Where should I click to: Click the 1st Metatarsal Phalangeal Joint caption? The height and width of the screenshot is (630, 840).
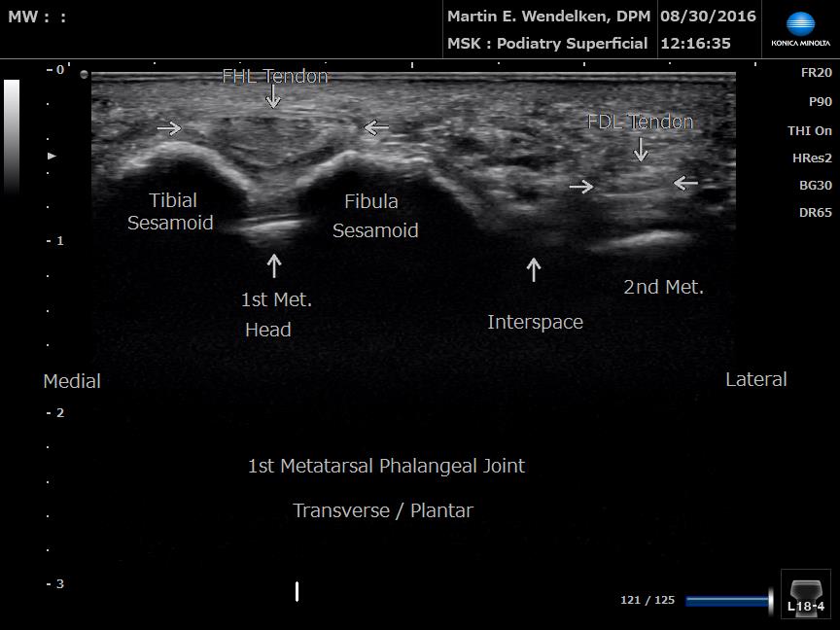tap(386, 466)
